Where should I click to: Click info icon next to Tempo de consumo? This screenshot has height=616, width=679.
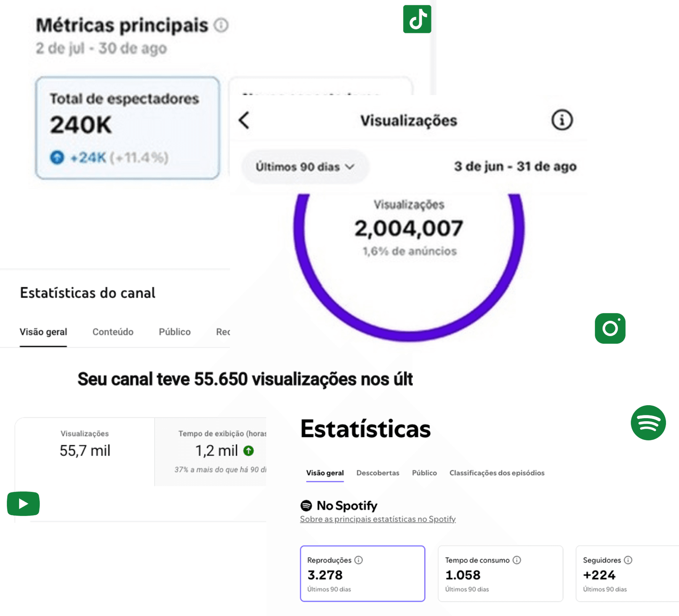click(517, 560)
